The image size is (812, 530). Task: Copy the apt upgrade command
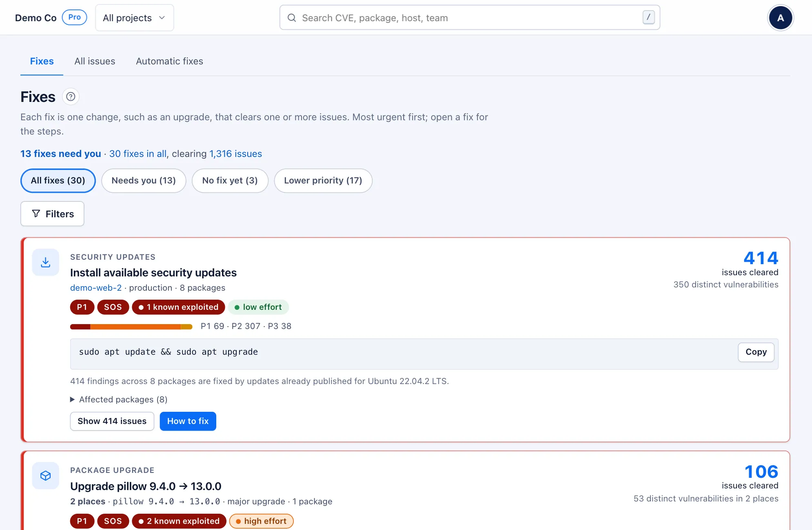coord(756,352)
